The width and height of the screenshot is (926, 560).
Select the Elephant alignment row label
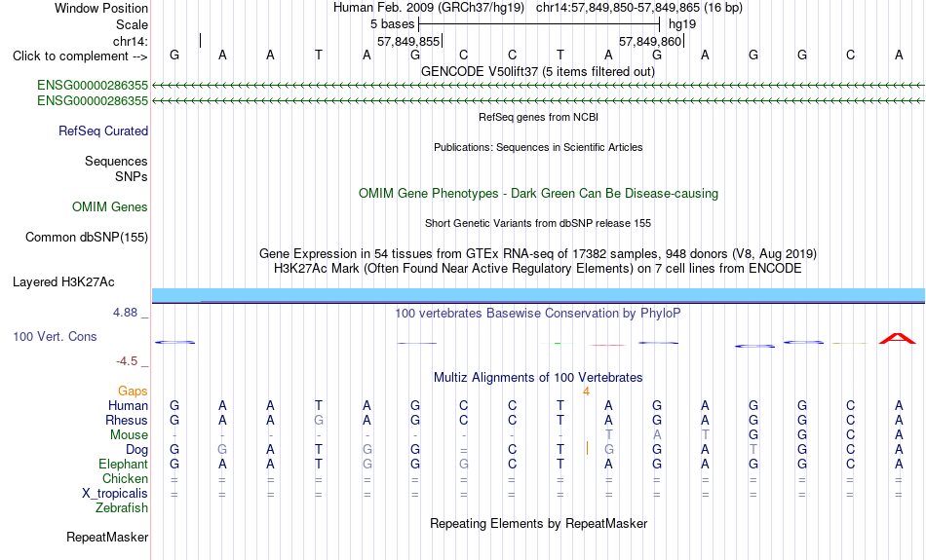pyautogui.click(x=123, y=464)
